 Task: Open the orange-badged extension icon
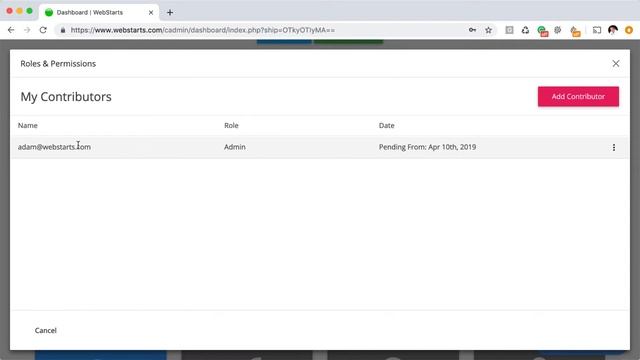pyautogui.click(x=575, y=31)
